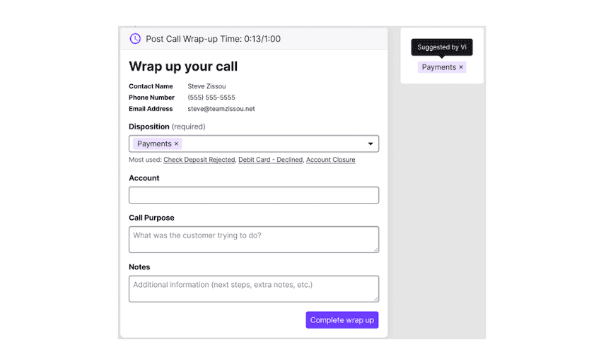This screenshot has height=364, width=601.
Task: Focus the Account text field
Action: coord(254,195)
